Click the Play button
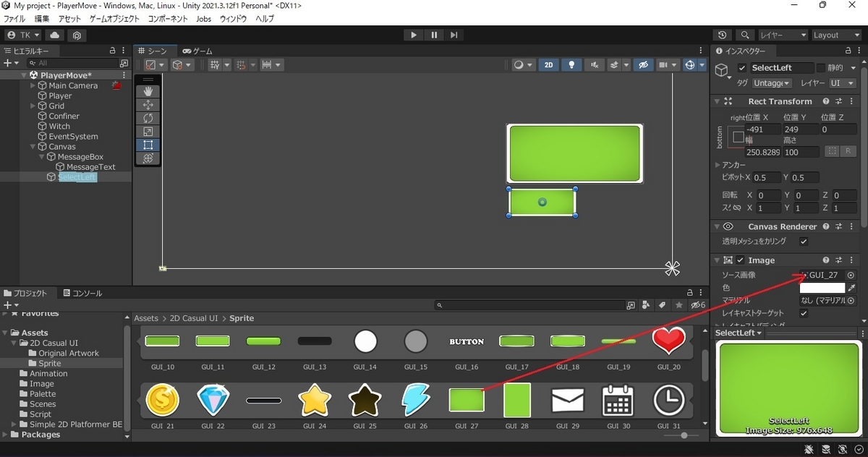Screen dimensions: 868x457 tap(413, 35)
